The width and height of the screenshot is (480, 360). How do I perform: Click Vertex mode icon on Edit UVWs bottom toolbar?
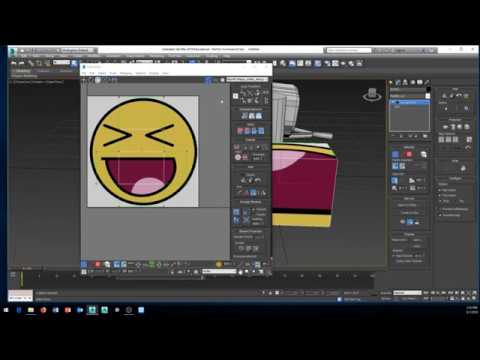pos(84,264)
